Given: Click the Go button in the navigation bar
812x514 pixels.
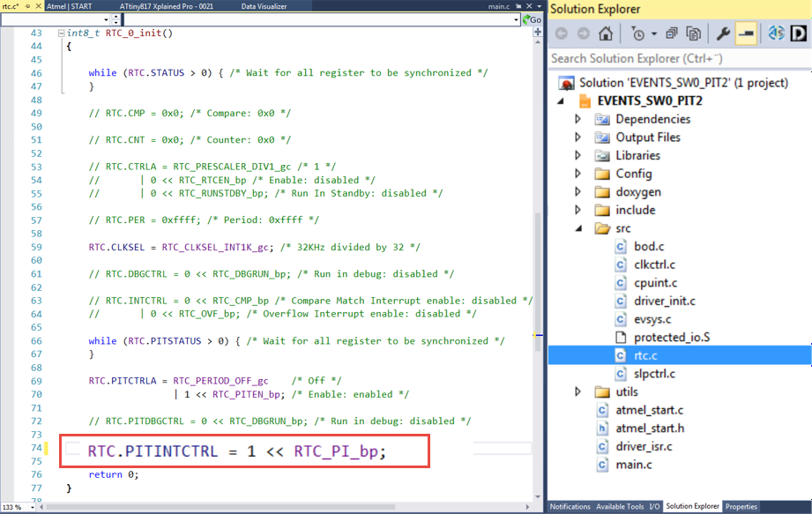Looking at the screenshot, I should pos(532,19).
